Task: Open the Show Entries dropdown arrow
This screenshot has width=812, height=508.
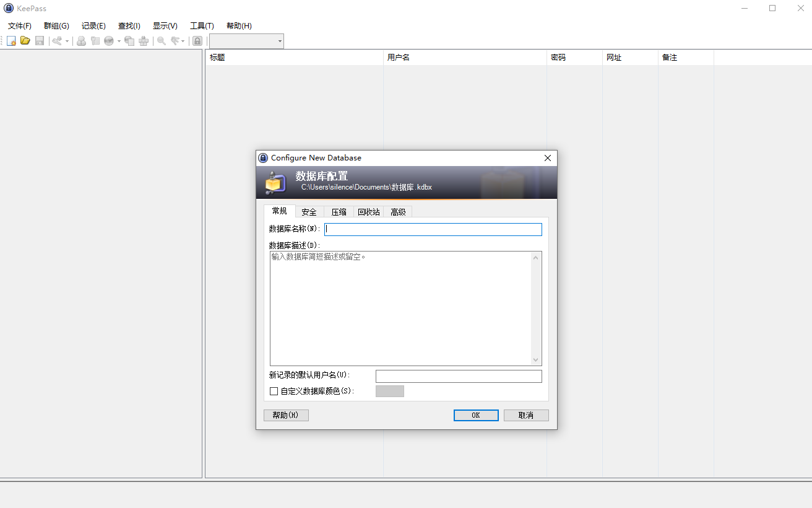Action: [183, 42]
